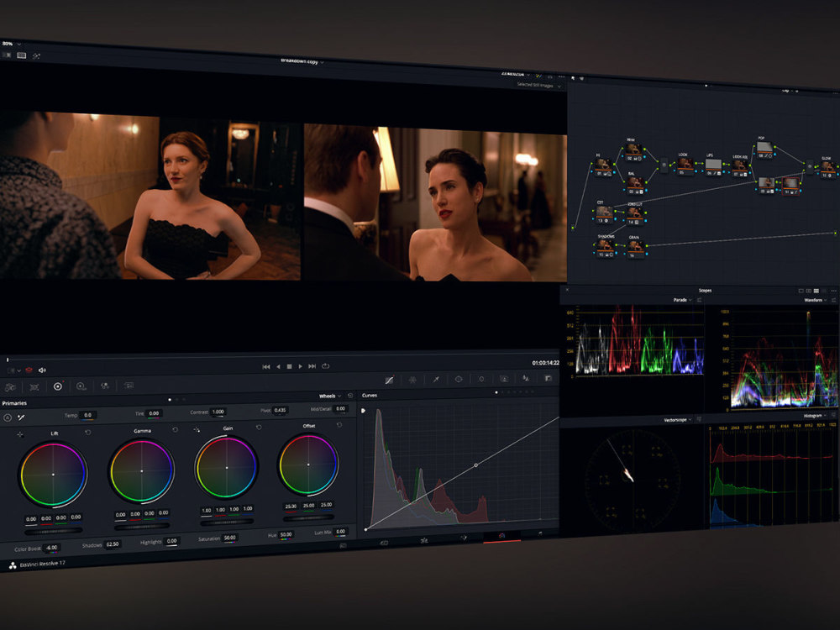Open the Tracker palette icon

pyautogui.click(x=481, y=379)
